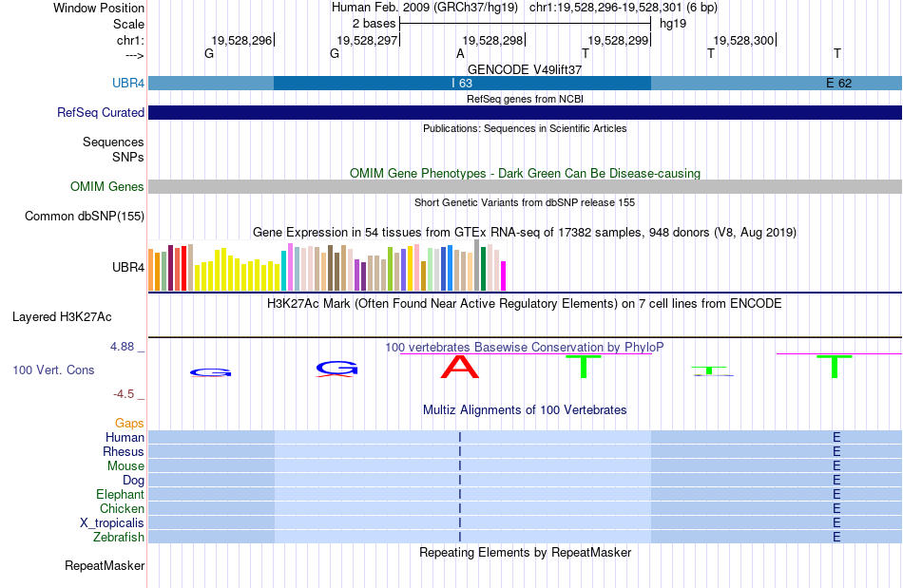
Task: Select the Sequences track label
Action: (113, 142)
